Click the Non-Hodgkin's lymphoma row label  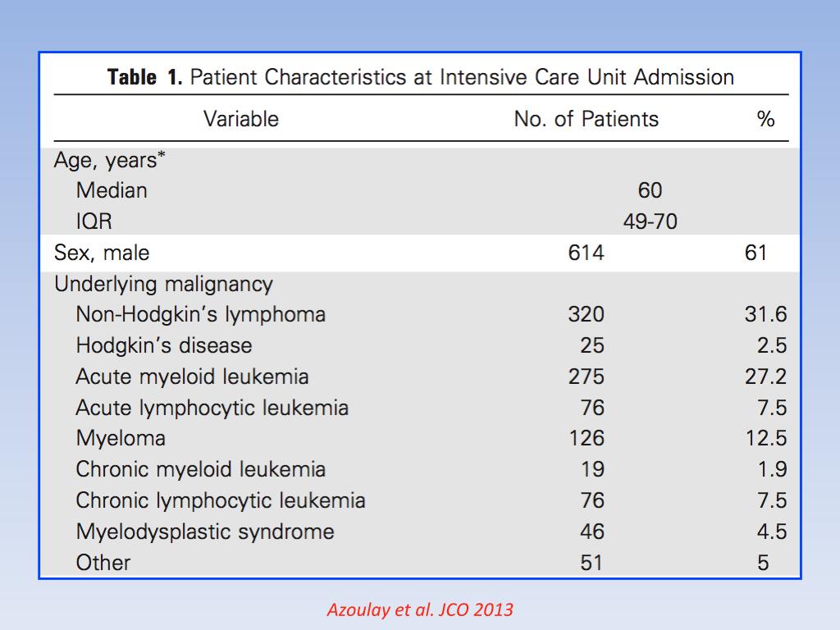coord(201,314)
